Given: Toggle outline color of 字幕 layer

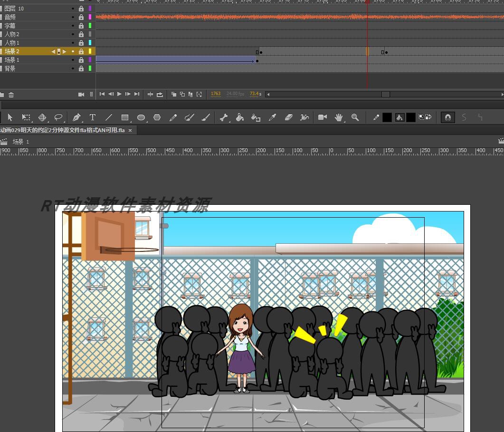Looking at the screenshot, I should (x=90, y=26).
